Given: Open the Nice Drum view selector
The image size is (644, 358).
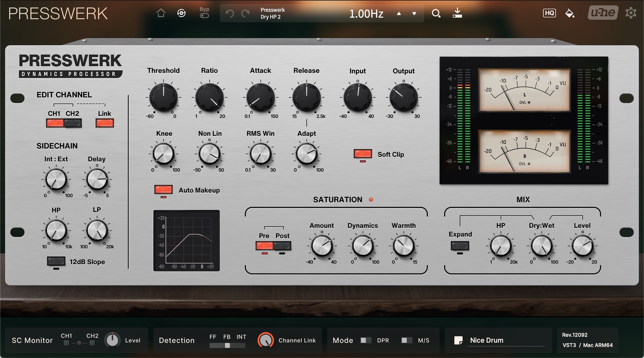Looking at the screenshot, I should pyautogui.click(x=506, y=341).
